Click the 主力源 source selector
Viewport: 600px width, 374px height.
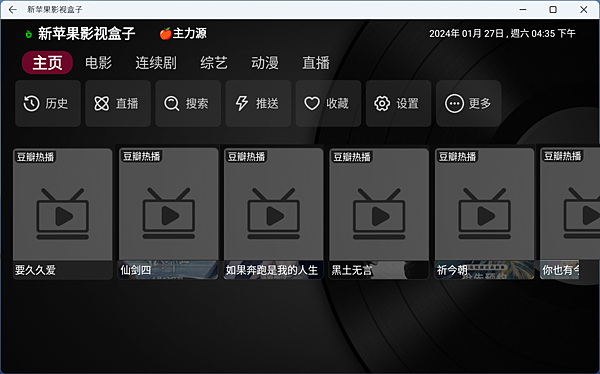pos(183,34)
